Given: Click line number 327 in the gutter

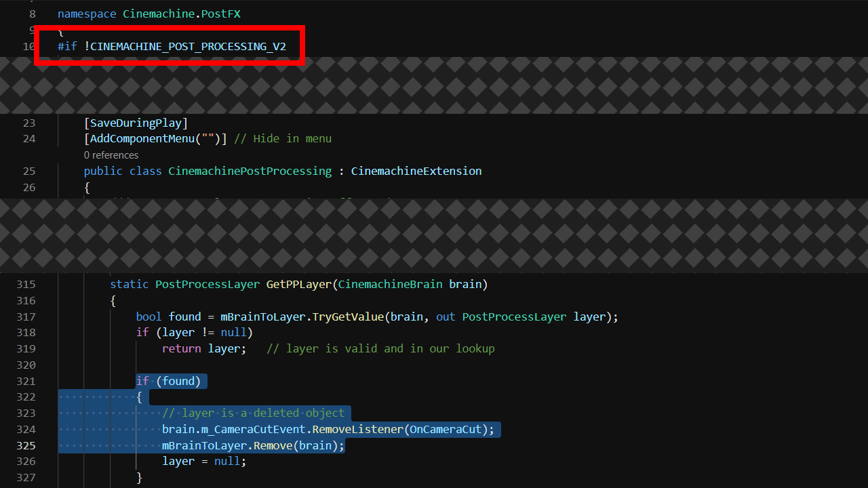Looking at the screenshot, I should pos(26,477).
